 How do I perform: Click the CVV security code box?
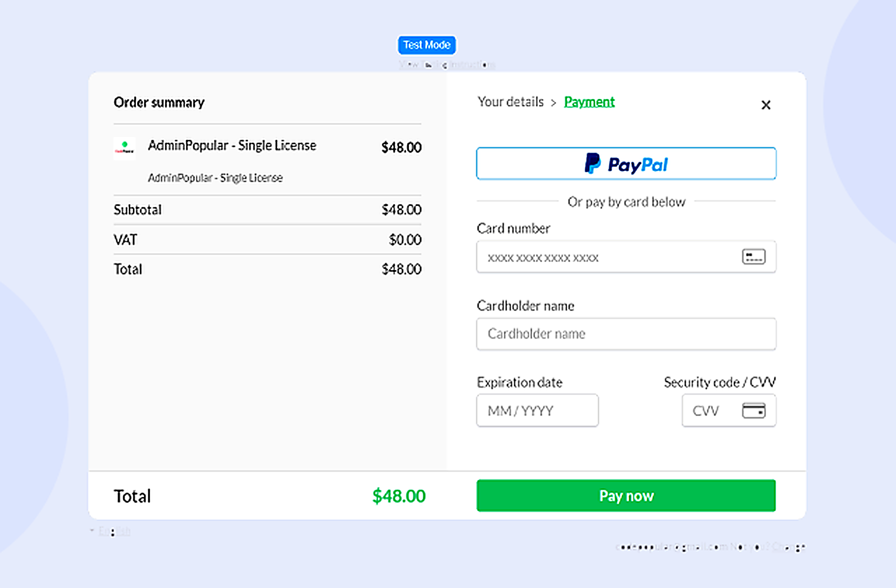pyautogui.click(x=709, y=410)
